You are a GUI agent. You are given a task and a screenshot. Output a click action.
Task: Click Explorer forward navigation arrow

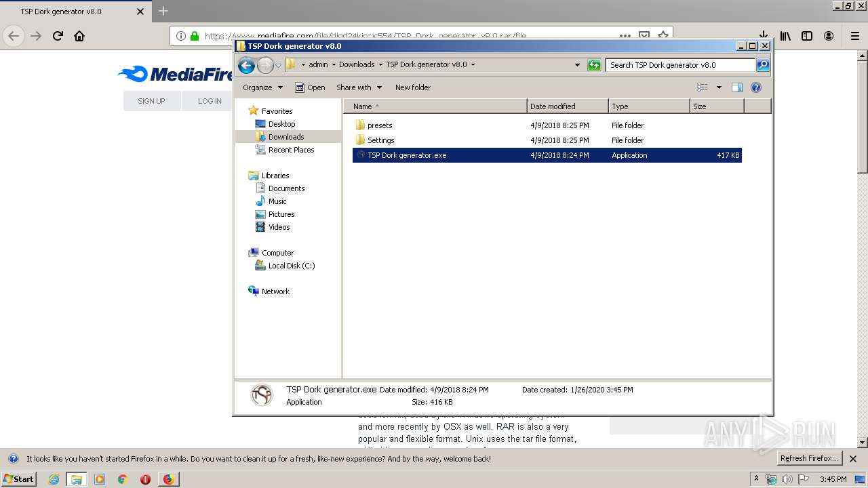click(x=265, y=65)
